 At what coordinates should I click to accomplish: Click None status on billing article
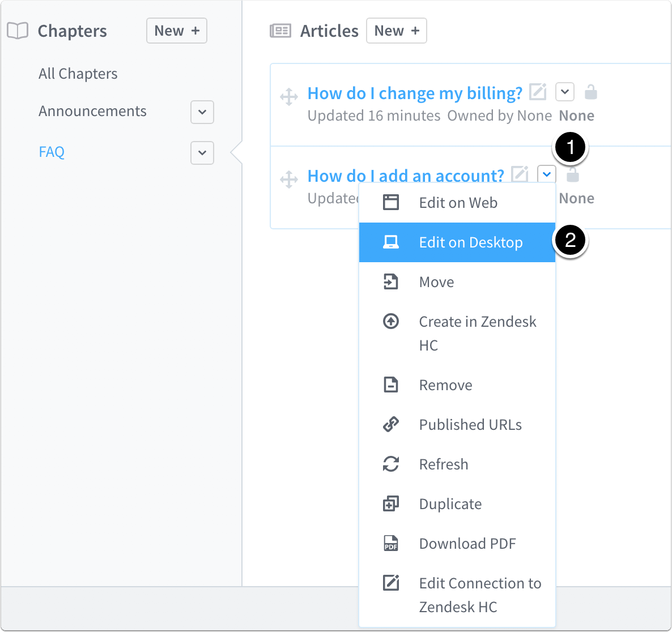[576, 116]
